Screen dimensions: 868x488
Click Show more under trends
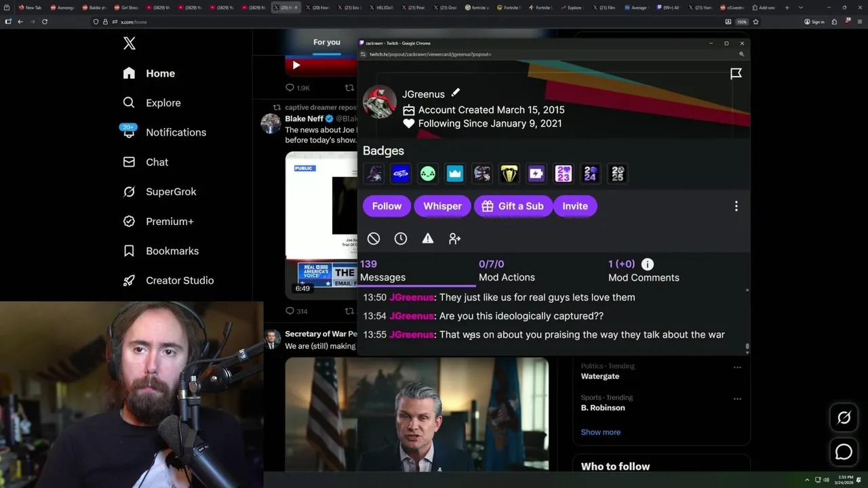tap(601, 432)
